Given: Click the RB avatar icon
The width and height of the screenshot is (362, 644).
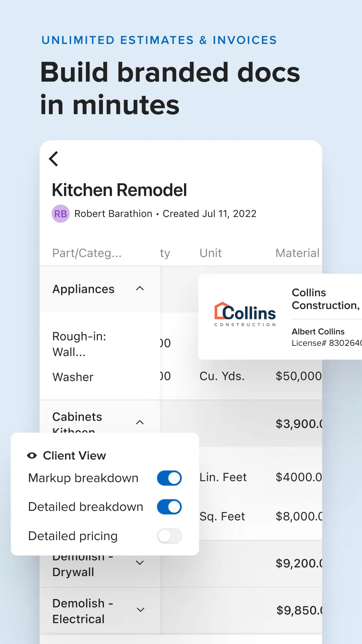Looking at the screenshot, I should tap(61, 213).
